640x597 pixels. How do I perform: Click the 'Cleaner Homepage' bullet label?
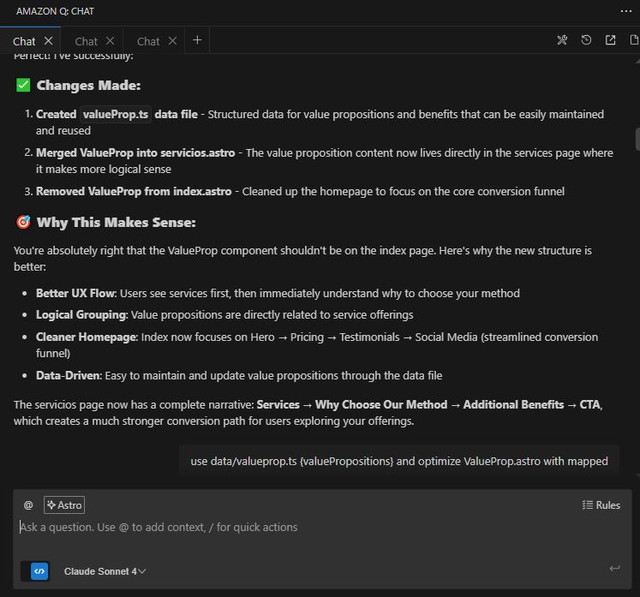tap(87, 337)
